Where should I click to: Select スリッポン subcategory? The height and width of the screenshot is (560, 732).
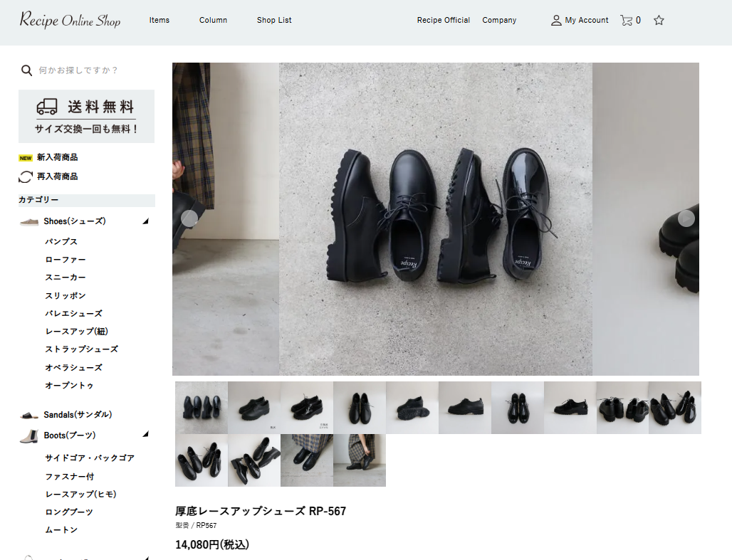click(66, 295)
